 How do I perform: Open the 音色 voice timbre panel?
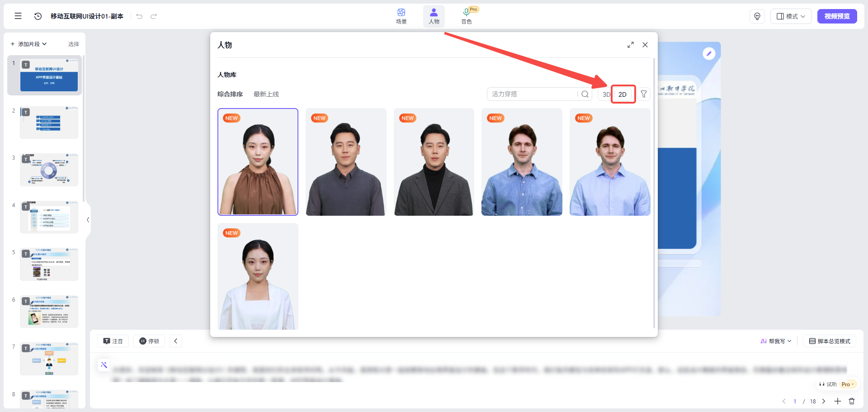coord(467,16)
